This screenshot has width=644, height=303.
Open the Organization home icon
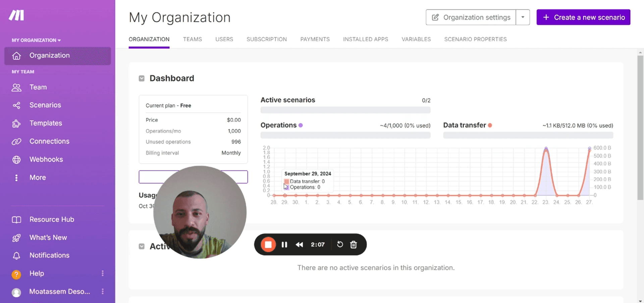[16, 56]
